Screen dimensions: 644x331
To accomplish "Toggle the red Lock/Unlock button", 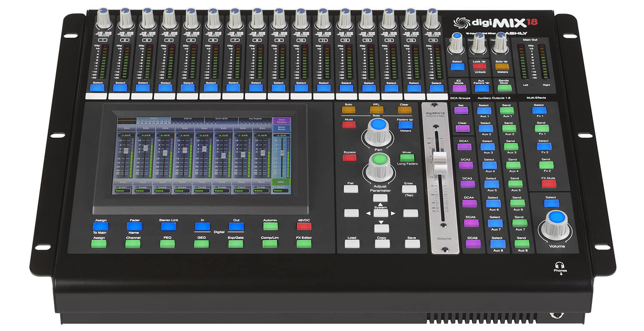I will (479, 67).
